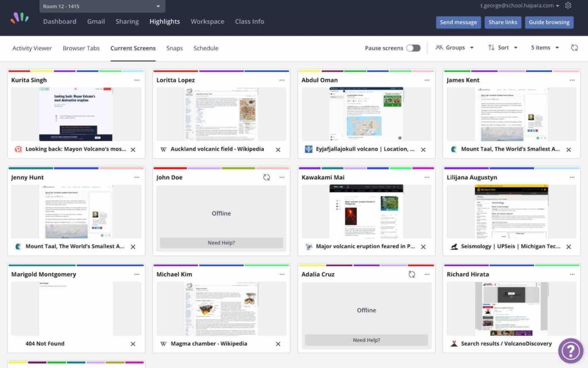The height and width of the screenshot is (368, 588).
Task: Refresh John Doe's offline screen
Action: (266, 177)
